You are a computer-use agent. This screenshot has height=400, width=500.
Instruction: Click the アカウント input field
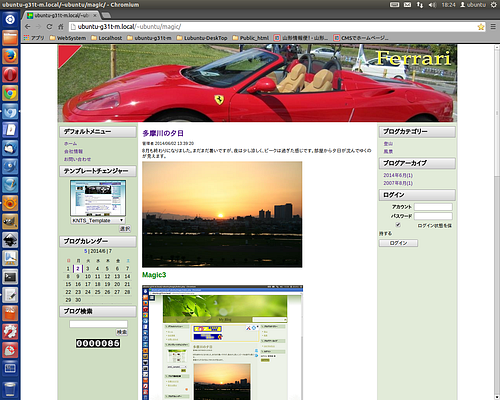point(433,207)
